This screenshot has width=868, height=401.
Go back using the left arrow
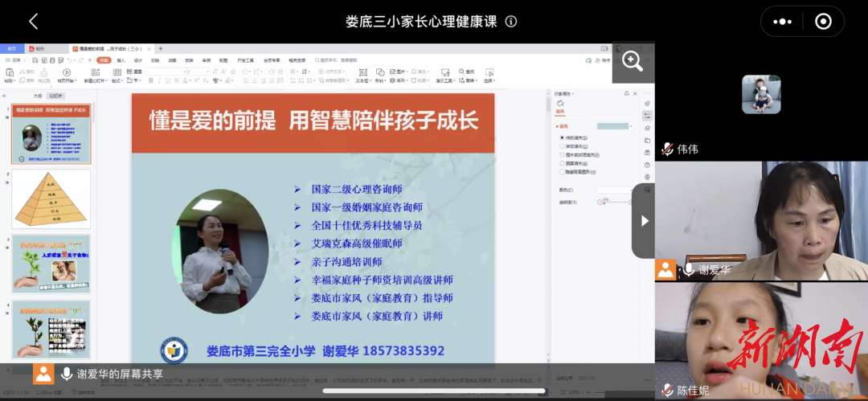[x=33, y=22]
